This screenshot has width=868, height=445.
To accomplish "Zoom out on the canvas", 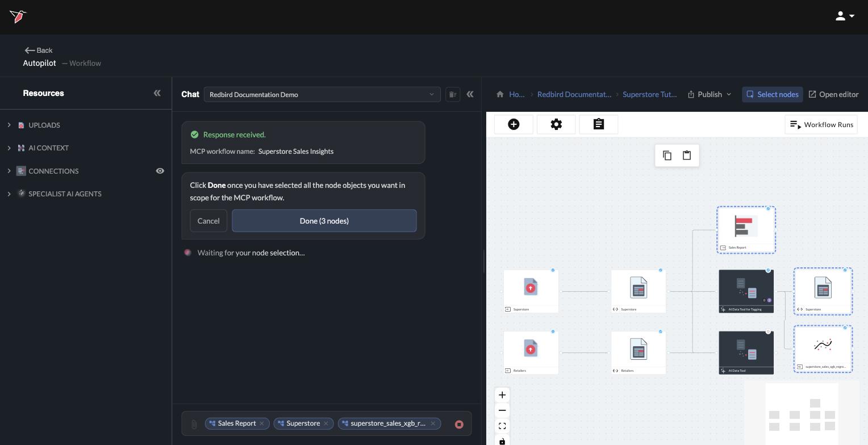I will pos(502,410).
